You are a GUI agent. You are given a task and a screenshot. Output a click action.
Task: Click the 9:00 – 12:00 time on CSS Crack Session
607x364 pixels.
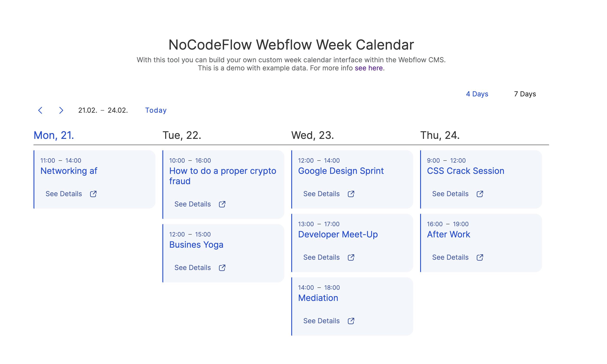coord(446,160)
